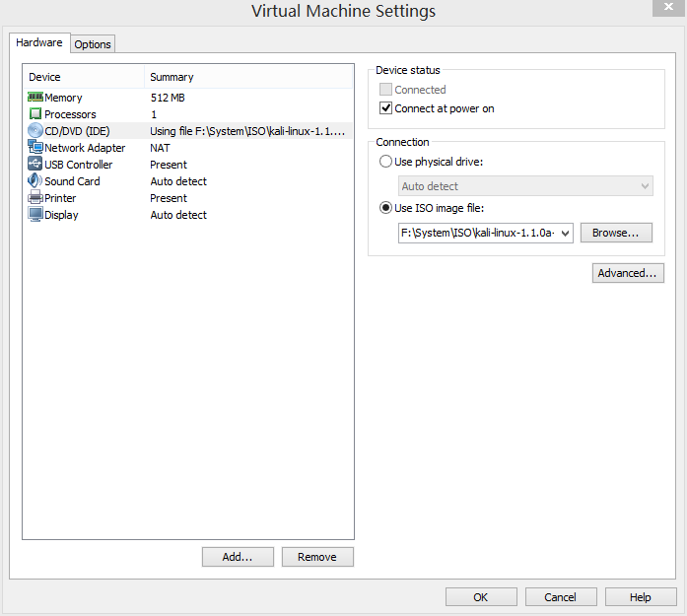
Task: Click the USB Controller icon
Action: pos(35,164)
